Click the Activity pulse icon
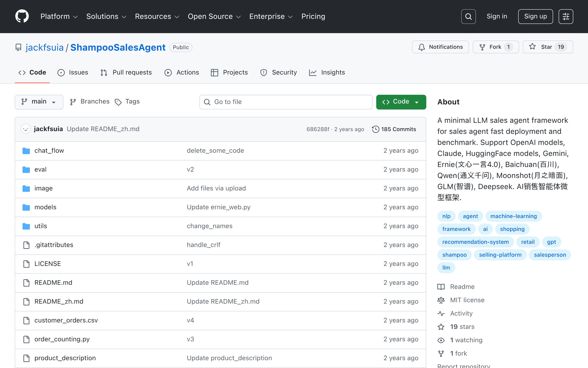 coord(441,313)
